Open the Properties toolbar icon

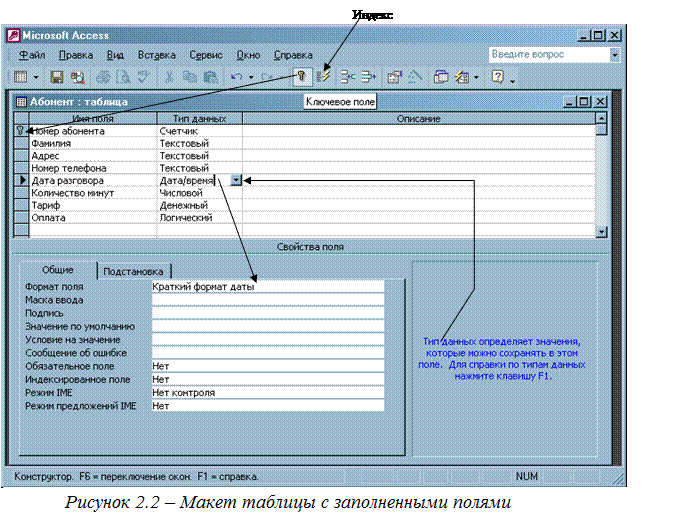394,77
